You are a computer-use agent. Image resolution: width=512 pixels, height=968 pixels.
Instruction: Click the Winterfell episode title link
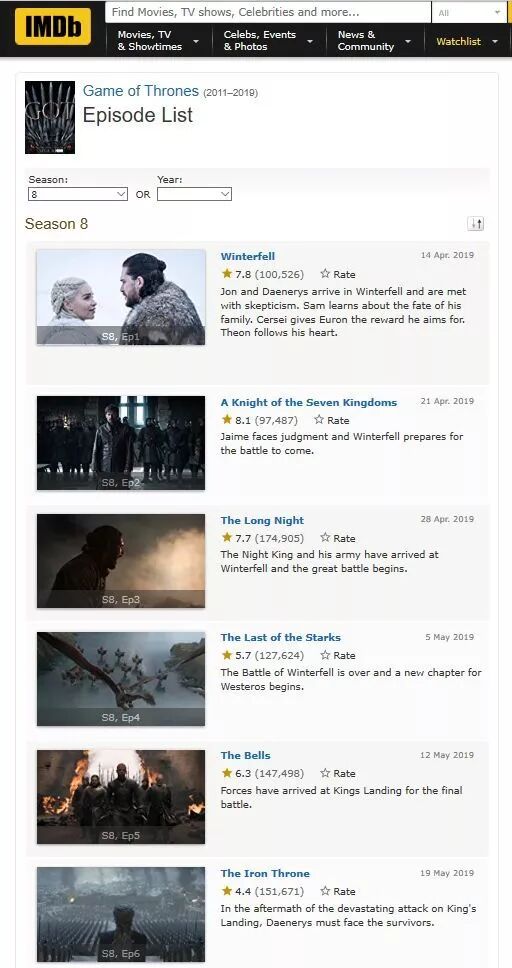(x=248, y=257)
